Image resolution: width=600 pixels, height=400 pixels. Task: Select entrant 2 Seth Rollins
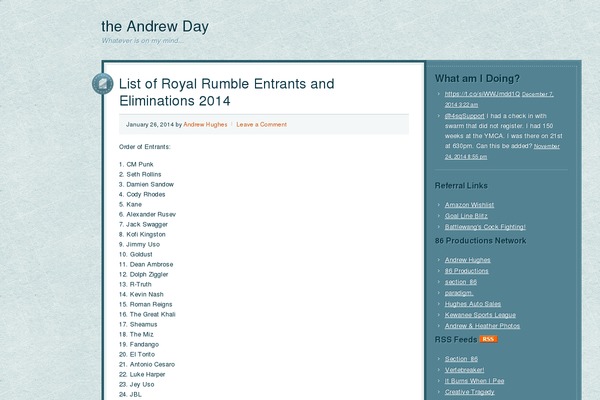[x=140, y=174]
